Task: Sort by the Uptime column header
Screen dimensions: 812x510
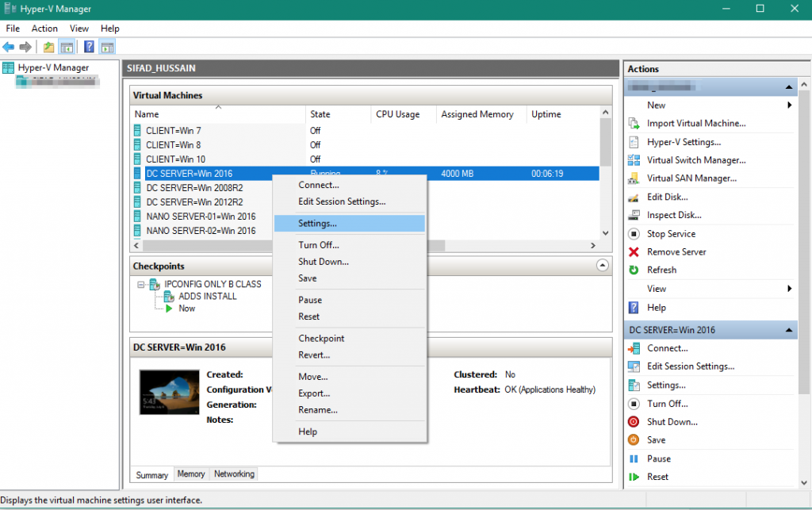Action: [564, 114]
